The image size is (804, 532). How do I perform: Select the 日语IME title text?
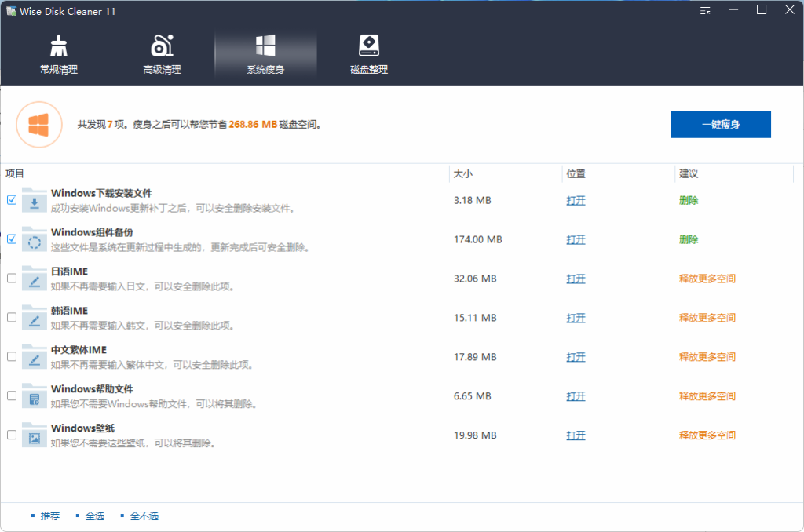[x=69, y=271]
